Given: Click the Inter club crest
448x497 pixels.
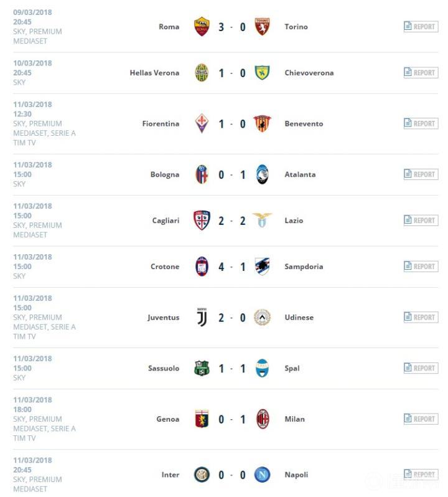Looking at the screenshot, I should (x=202, y=475).
